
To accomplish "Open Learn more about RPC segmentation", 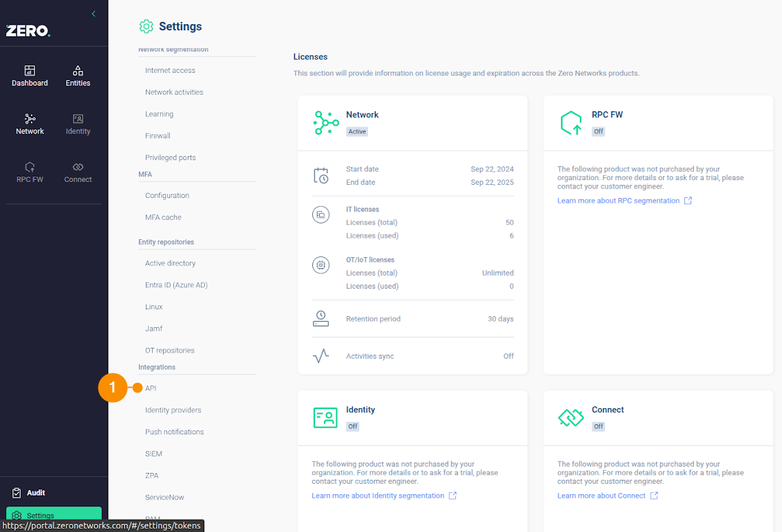I will coord(618,201).
